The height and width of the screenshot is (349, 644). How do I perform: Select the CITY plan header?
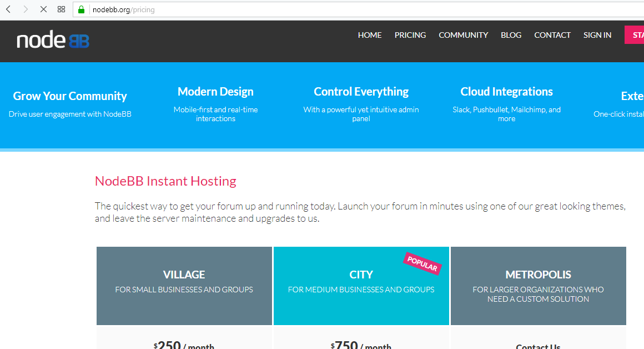click(x=361, y=275)
